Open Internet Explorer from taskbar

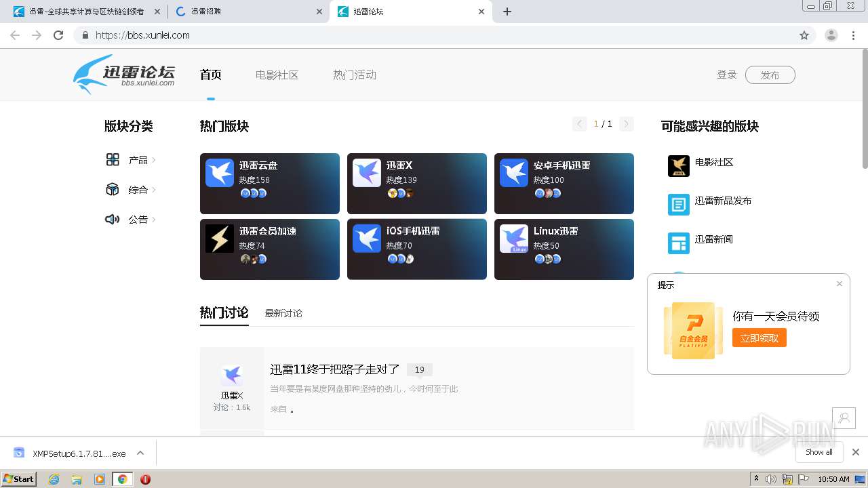click(54, 479)
